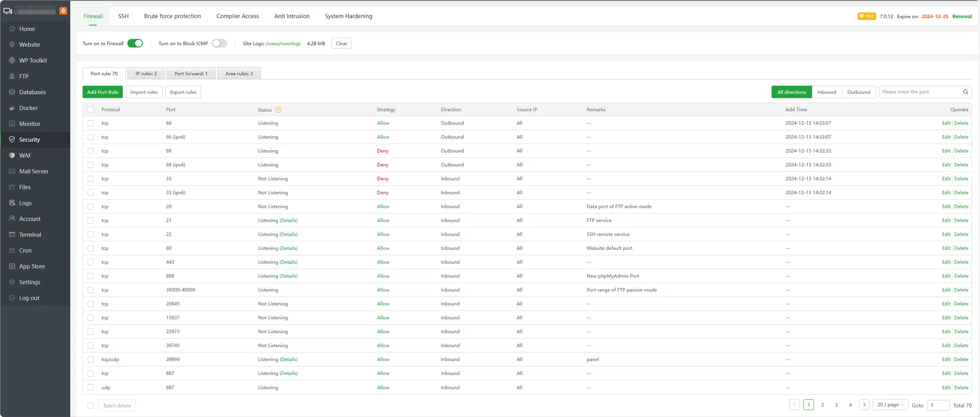Click the search magnifier in port field
Screen dimensions: 980x417
[965, 92]
